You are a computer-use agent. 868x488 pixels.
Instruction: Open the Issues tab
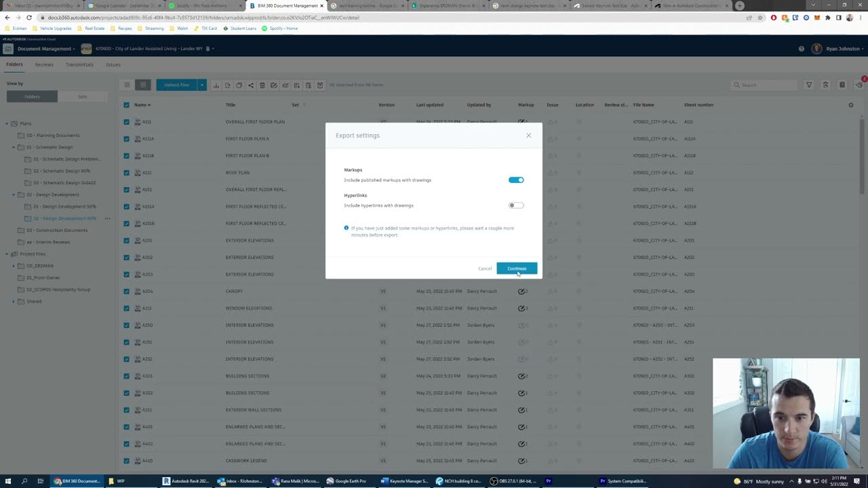pos(113,64)
